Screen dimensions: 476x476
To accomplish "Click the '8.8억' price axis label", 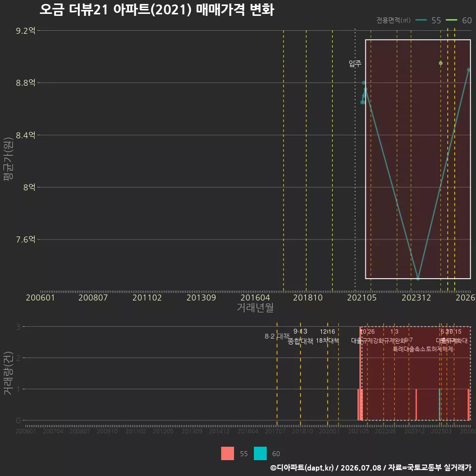I will point(25,83).
